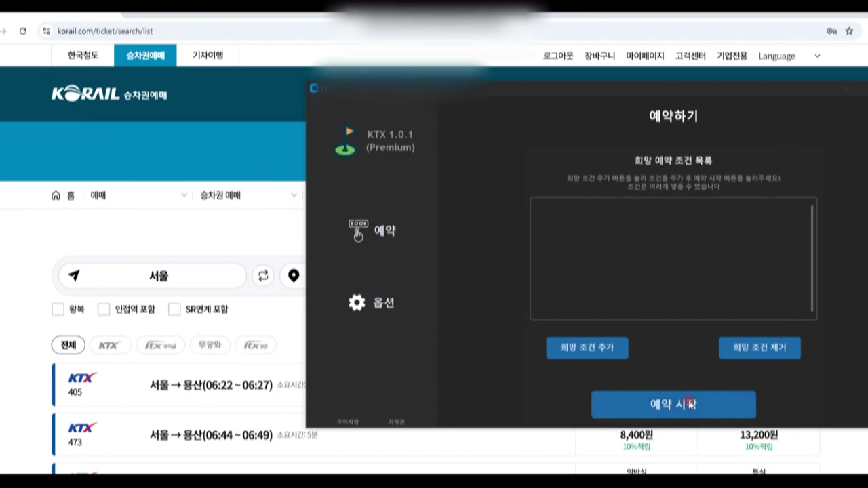Switch to the 승차권예매 tab

click(145, 56)
